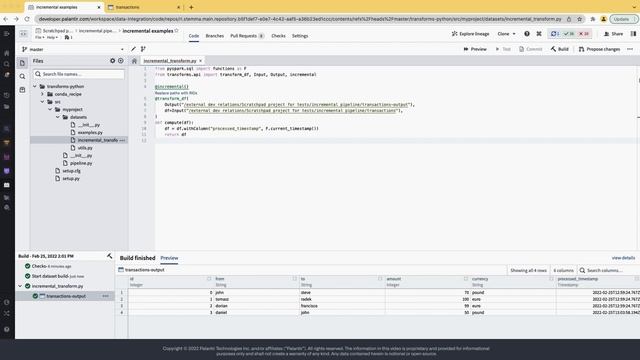640x360 pixels.
Task: Open more options for transactions-output build row
Action: pos(106,296)
